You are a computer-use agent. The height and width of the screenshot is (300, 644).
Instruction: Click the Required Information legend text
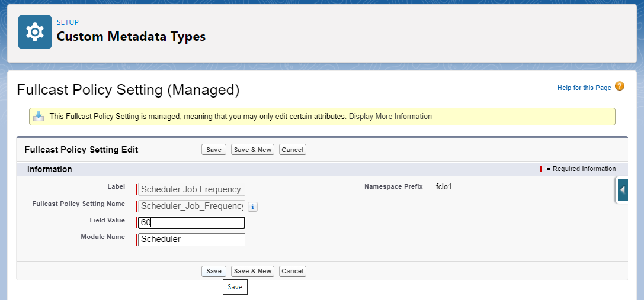point(581,169)
